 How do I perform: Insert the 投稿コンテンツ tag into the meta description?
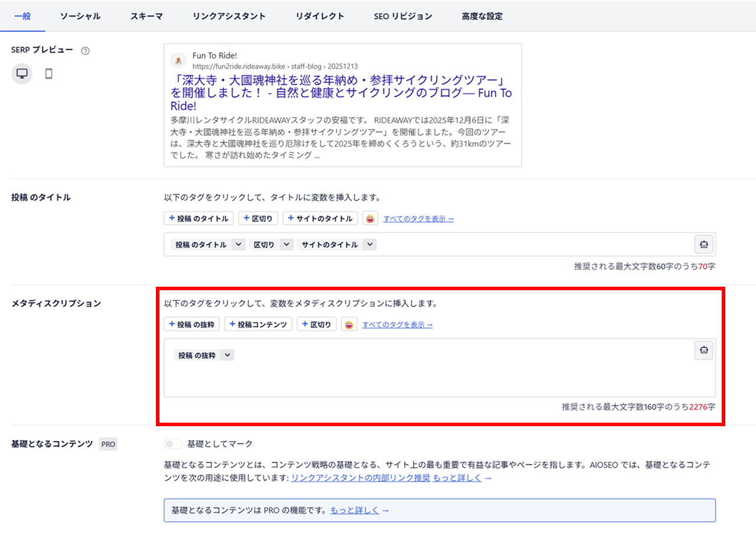coord(258,324)
